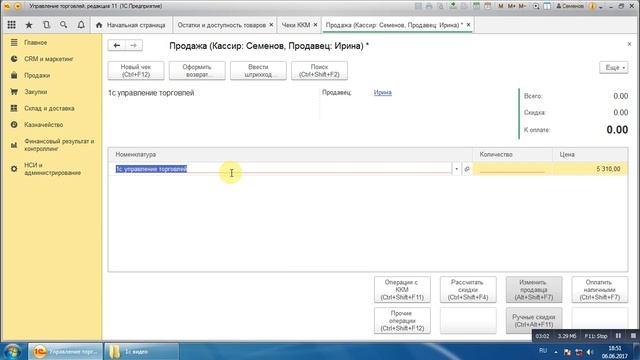Screen dimensions: 640x360
Task: Open CRM и маркетинг section
Action: (49, 59)
